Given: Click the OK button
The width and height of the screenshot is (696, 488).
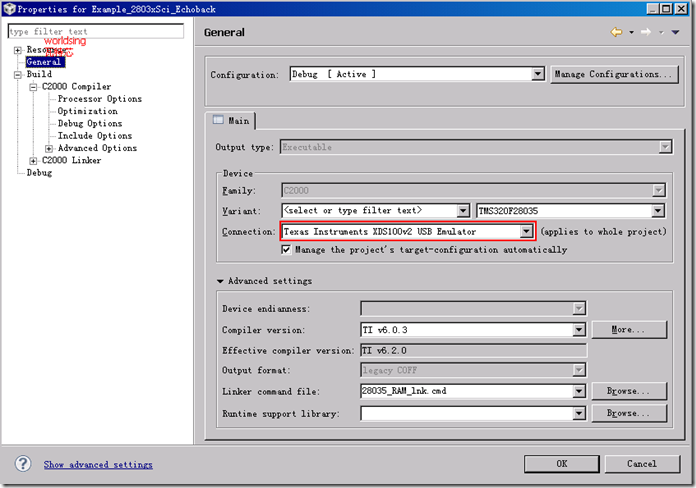Looking at the screenshot, I should (562, 464).
